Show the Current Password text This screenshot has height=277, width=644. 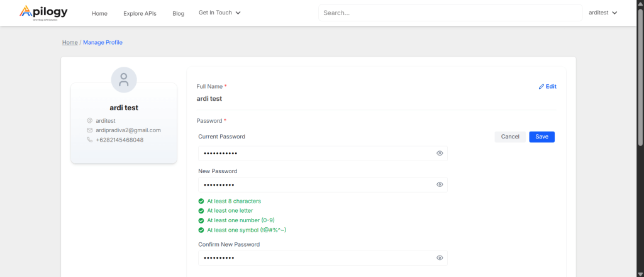(440, 154)
